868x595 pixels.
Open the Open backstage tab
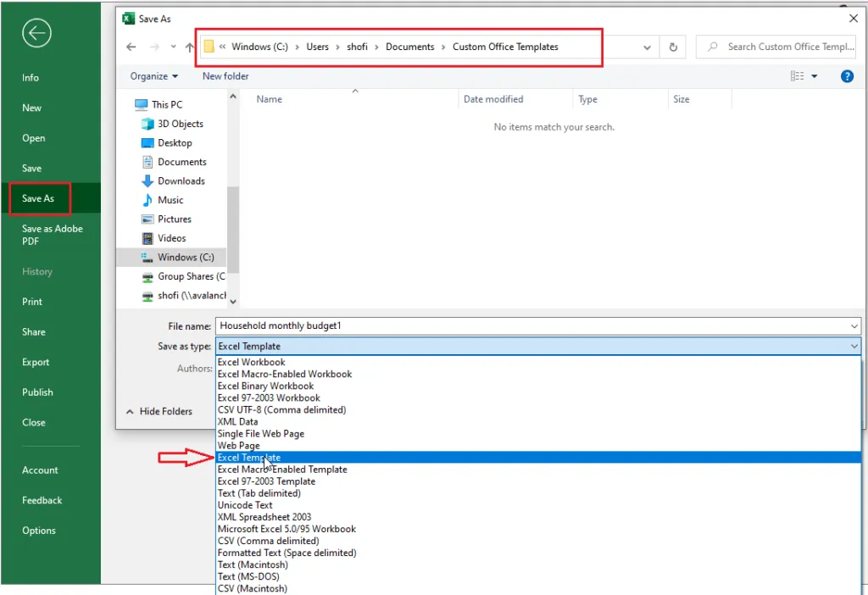pos(33,138)
